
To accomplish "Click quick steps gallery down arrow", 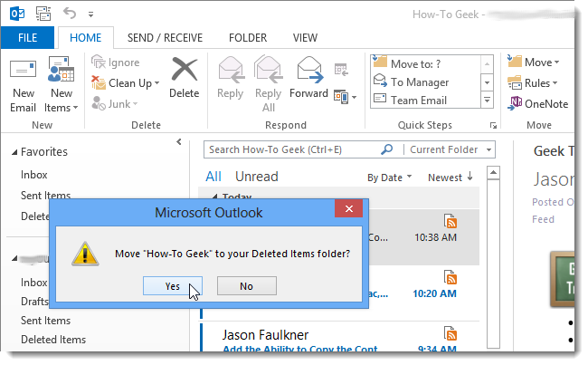I will [487, 82].
